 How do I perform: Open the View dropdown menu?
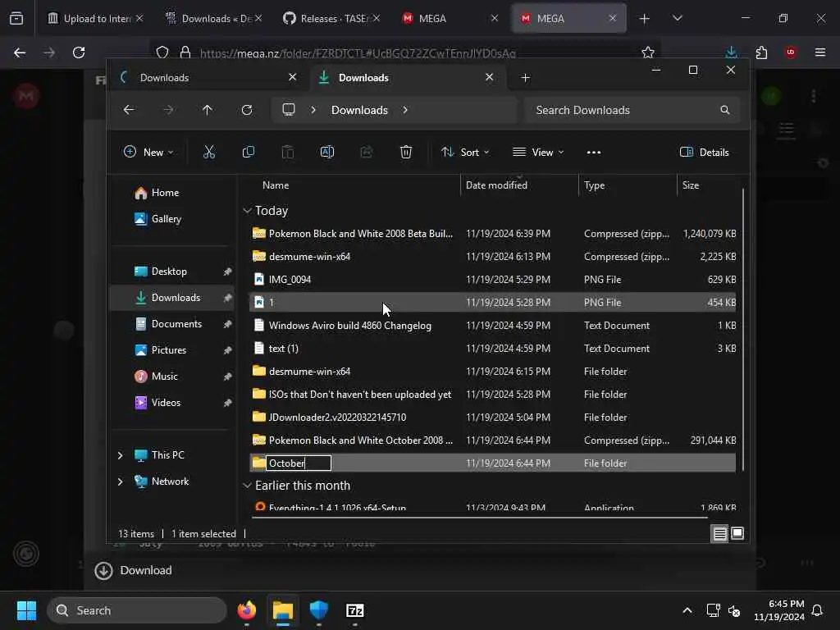538,152
